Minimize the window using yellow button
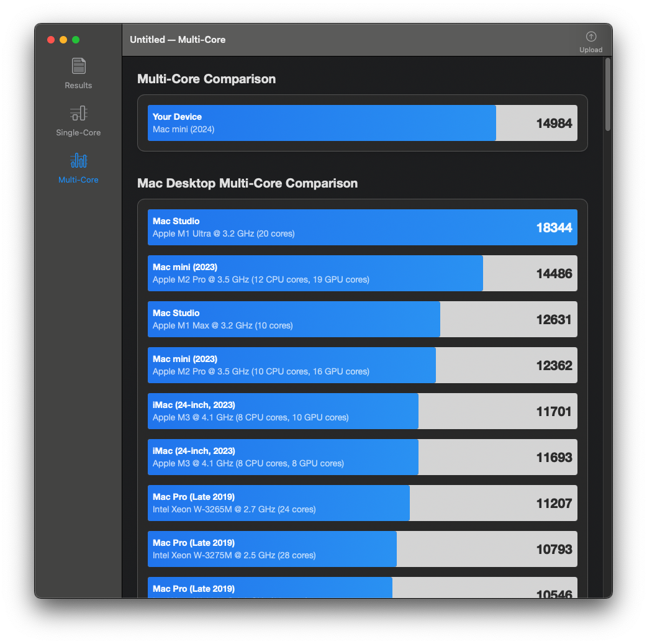Screen dimensions: 647x644 click(63, 40)
